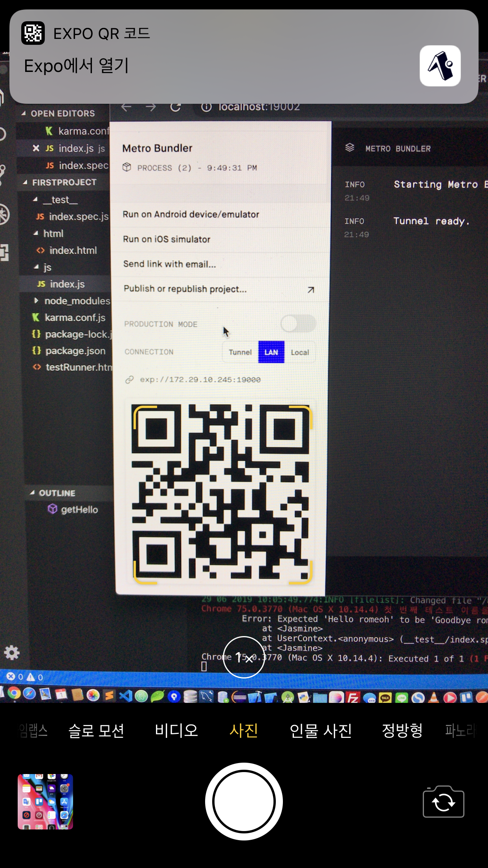Open Chrome from the Mac dock
This screenshot has height=868, width=488.
(x=14, y=693)
